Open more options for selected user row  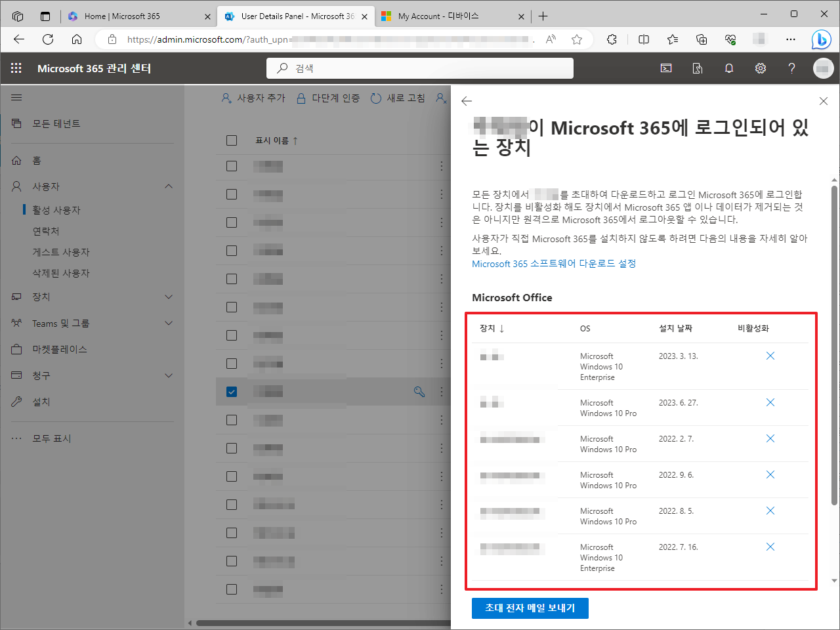coord(442,392)
